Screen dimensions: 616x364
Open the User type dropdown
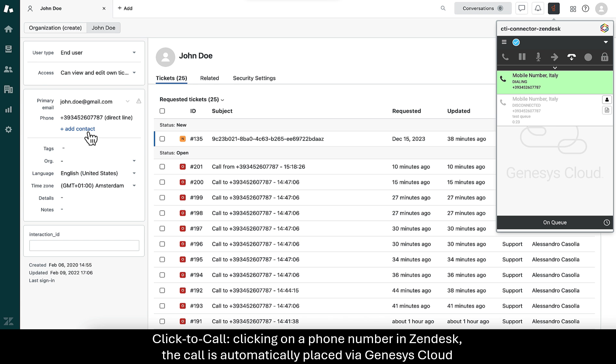tap(98, 53)
